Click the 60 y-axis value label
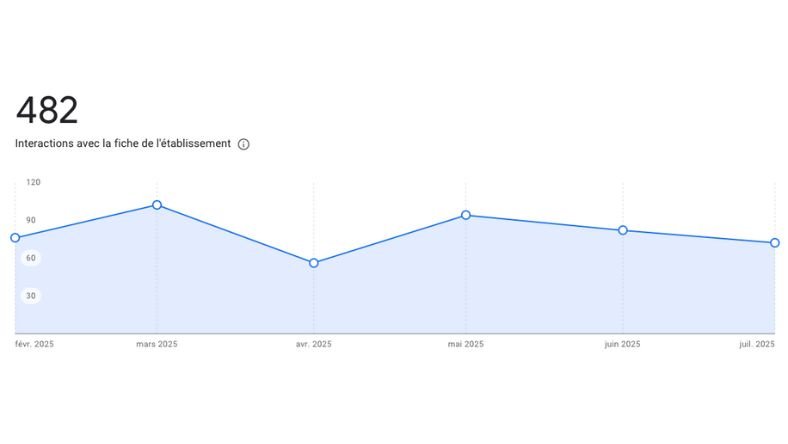Screen dimensions: 788x444 point(31,258)
